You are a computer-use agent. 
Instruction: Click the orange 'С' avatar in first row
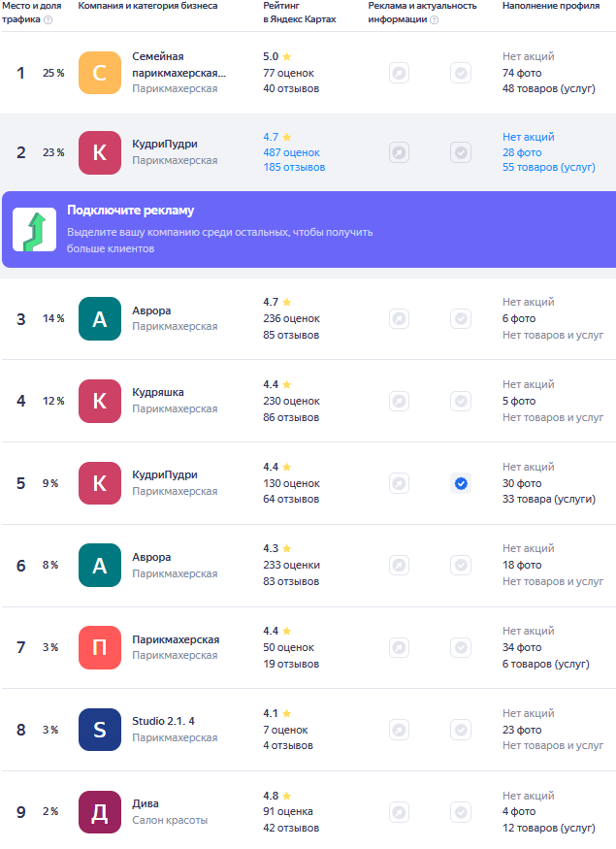point(99,73)
